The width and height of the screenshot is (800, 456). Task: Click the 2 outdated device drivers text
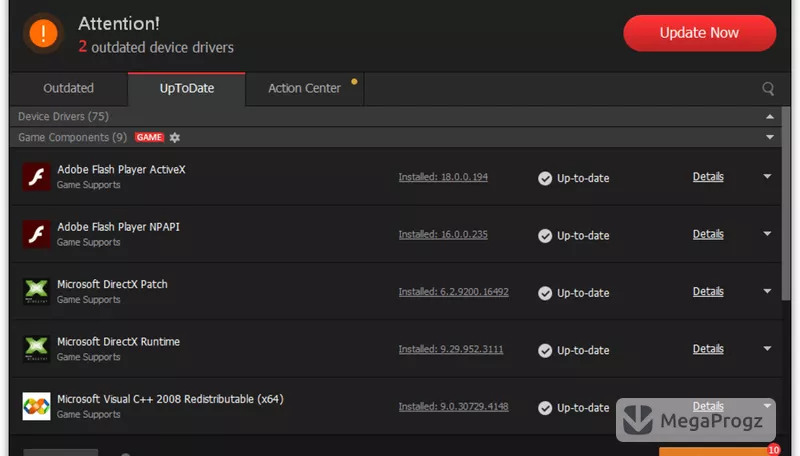click(156, 47)
